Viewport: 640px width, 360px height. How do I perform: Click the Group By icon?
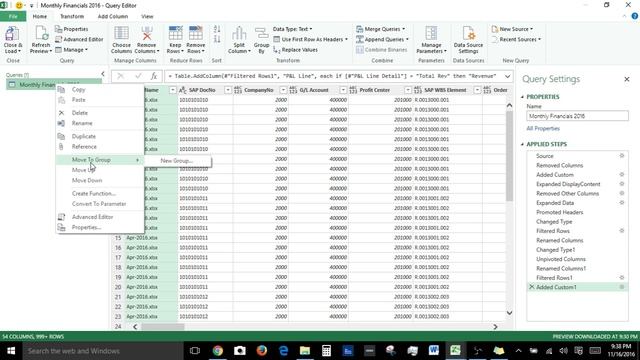click(x=261, y=33)
